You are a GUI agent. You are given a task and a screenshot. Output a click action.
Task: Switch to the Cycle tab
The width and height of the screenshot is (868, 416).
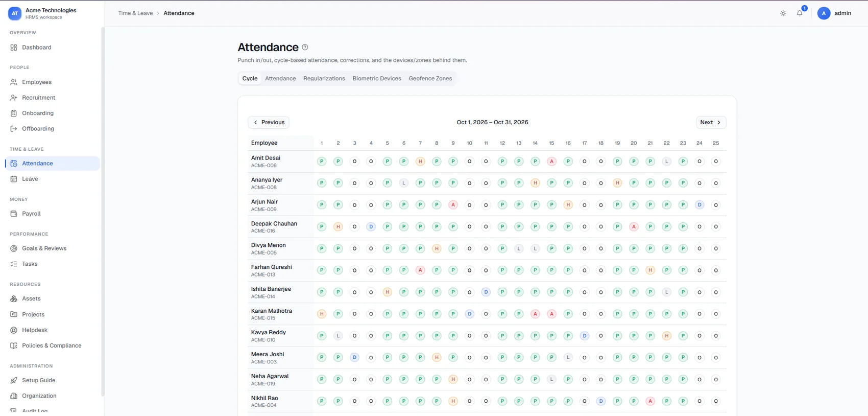point(250,78)
